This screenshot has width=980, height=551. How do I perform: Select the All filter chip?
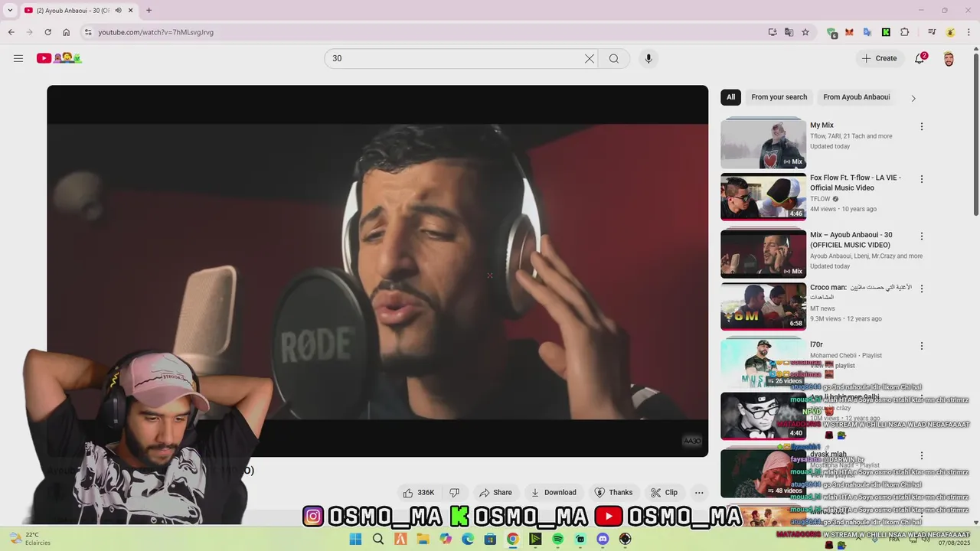click(x=730, y=97)
